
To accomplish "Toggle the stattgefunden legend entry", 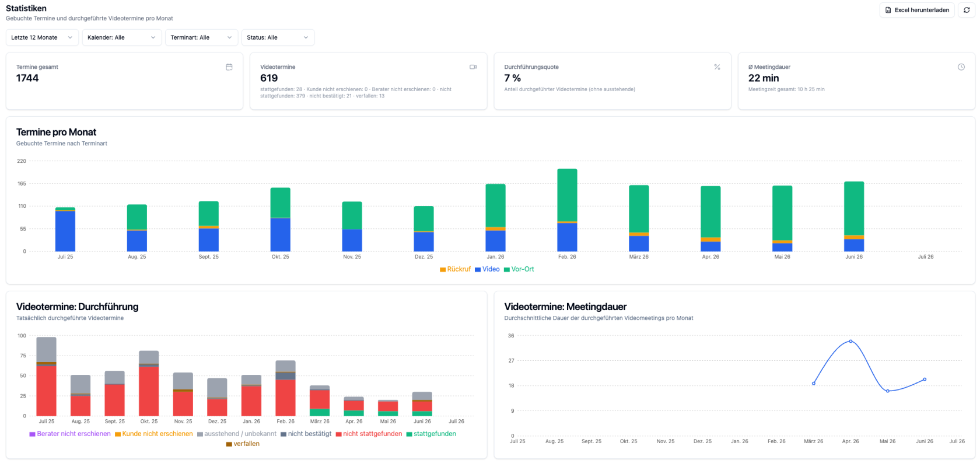I will [x=431, y=434].
